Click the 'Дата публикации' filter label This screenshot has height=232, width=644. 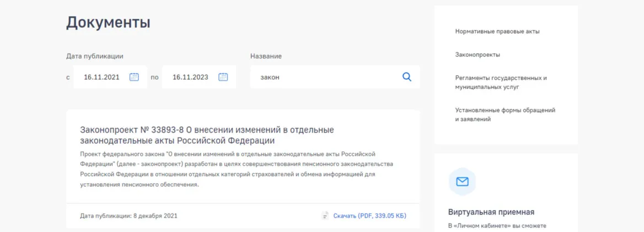tap(94, 56)
